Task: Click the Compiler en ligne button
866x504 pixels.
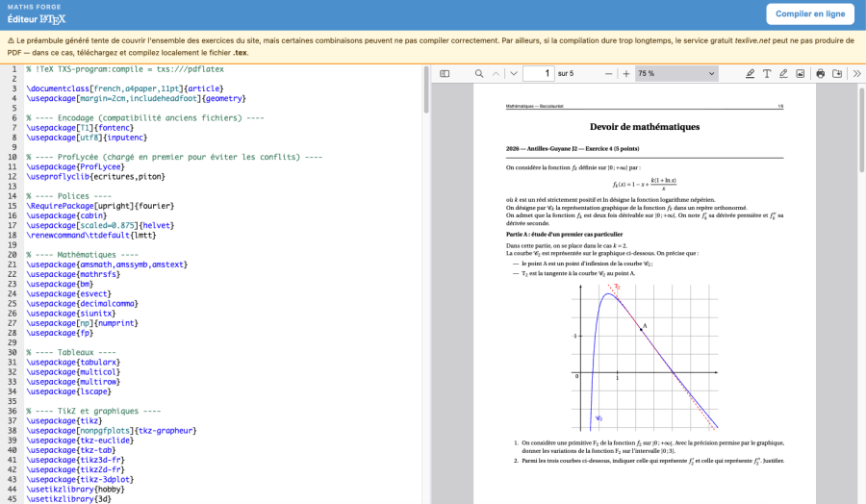Action: pyautogui.click(x=809, y=13)
